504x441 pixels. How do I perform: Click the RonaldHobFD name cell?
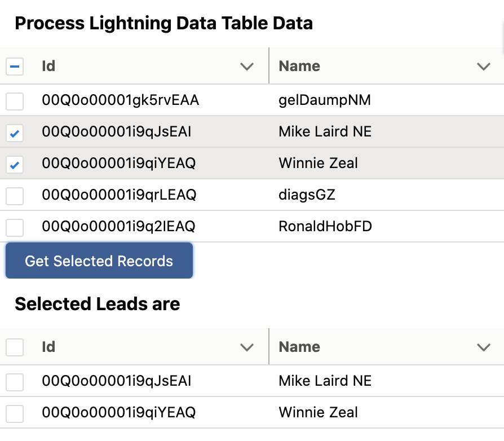[x=324, y=227]
